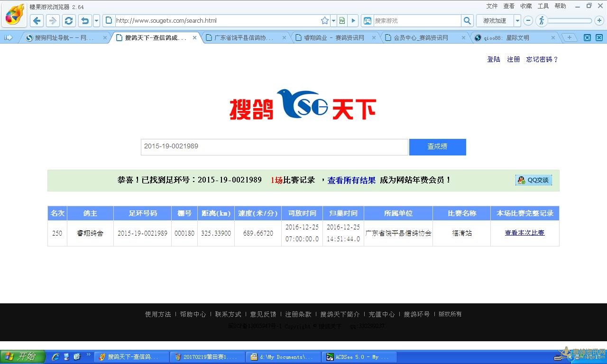This screenshot has width=607, height=364.
Task: Click the 搜鸽天下简介 footer link
Action: click(x=340, y=314)
